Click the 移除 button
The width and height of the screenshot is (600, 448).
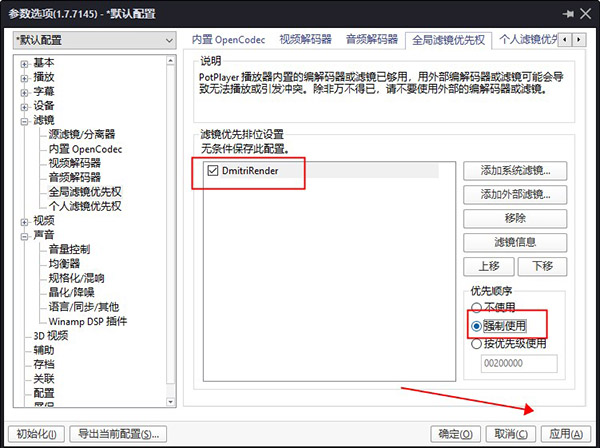pos(515,218)
